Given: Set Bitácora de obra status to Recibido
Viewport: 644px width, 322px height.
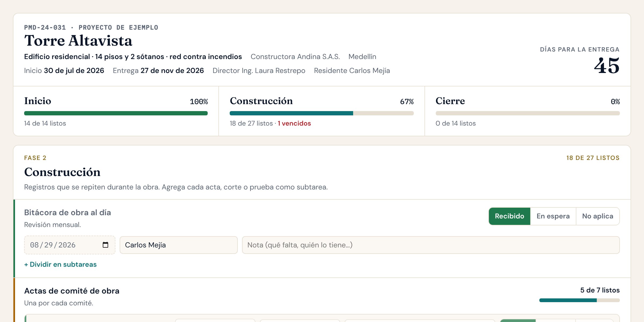Looking at the screenshot, I should 509,216.
